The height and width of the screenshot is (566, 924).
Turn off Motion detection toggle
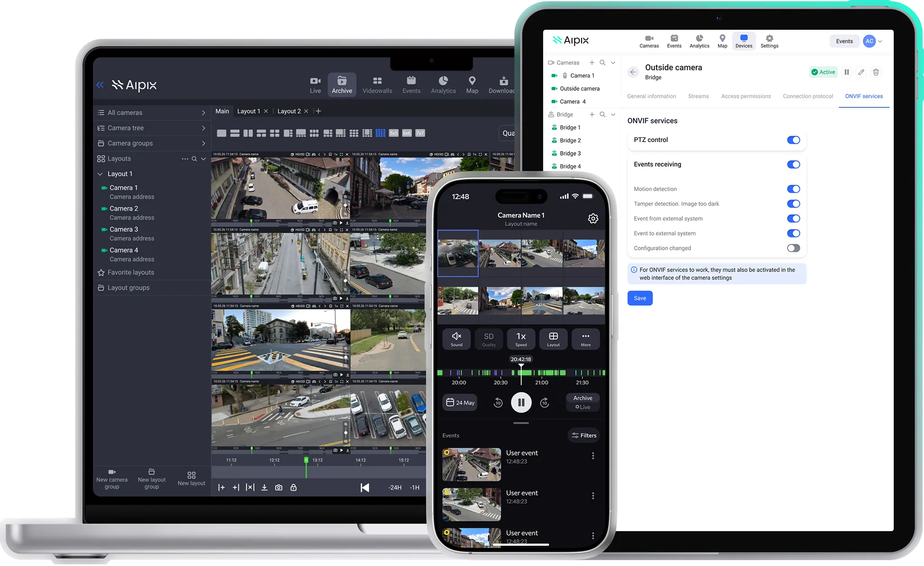793,189
